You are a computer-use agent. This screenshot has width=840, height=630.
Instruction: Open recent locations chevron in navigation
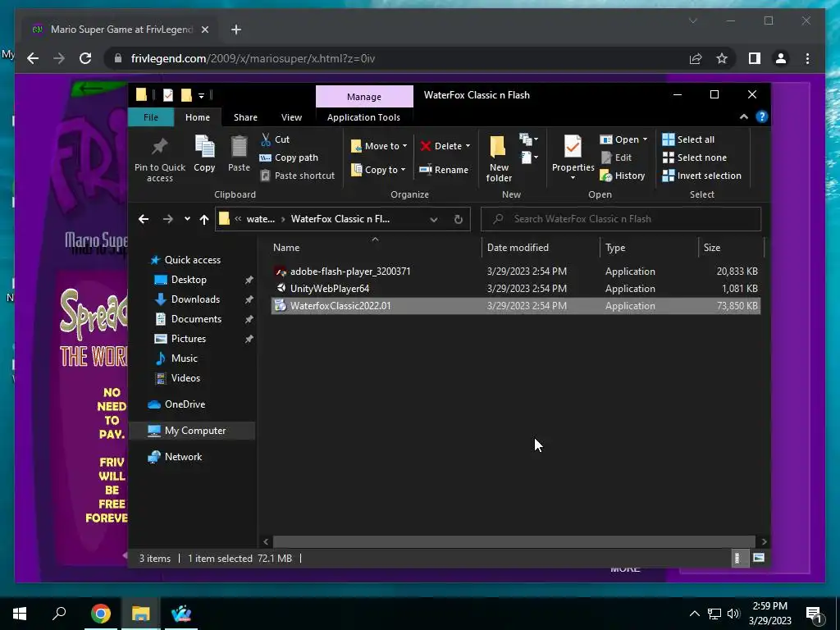coord(187,219)
